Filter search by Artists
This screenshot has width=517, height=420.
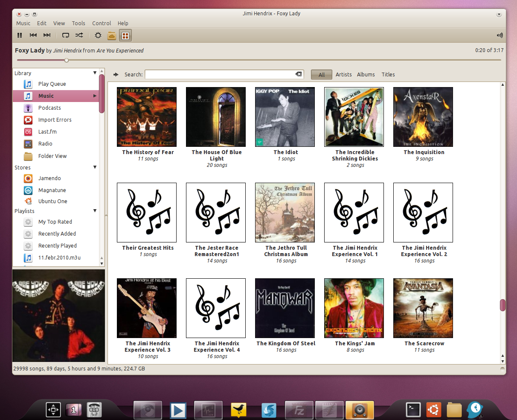pos(343,75)
